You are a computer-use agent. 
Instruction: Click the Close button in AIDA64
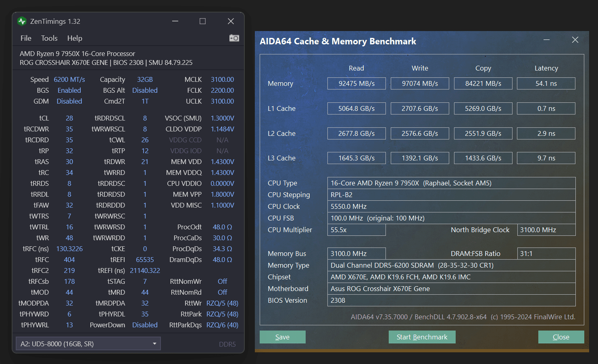click(561, 337)
